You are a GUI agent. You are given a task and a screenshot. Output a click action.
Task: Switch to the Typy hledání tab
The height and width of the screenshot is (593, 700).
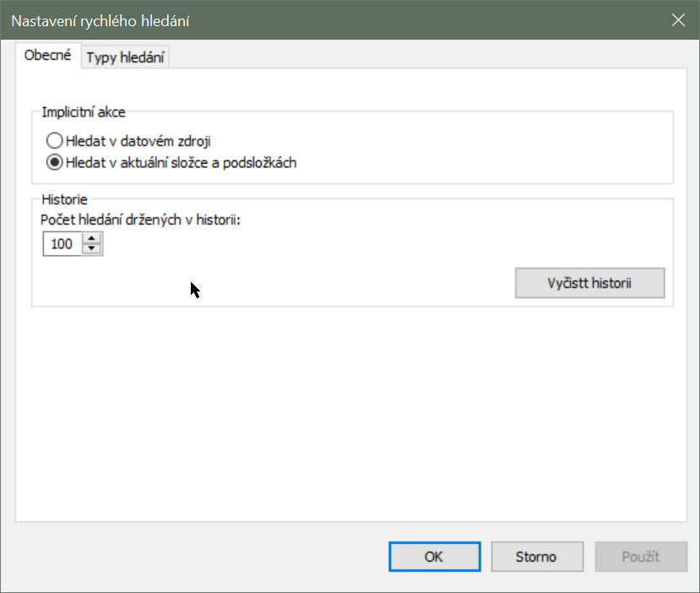point(126,57)
